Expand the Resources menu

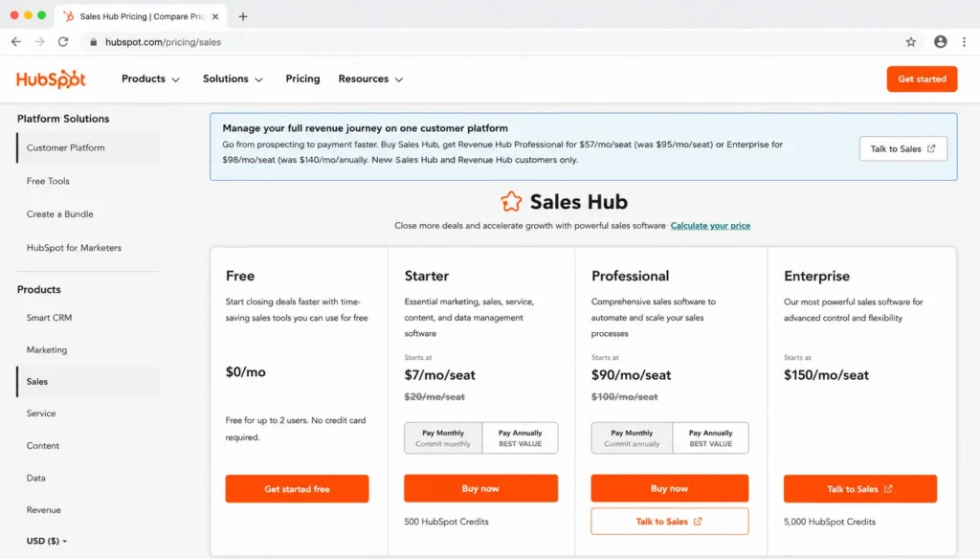(370, 78)
